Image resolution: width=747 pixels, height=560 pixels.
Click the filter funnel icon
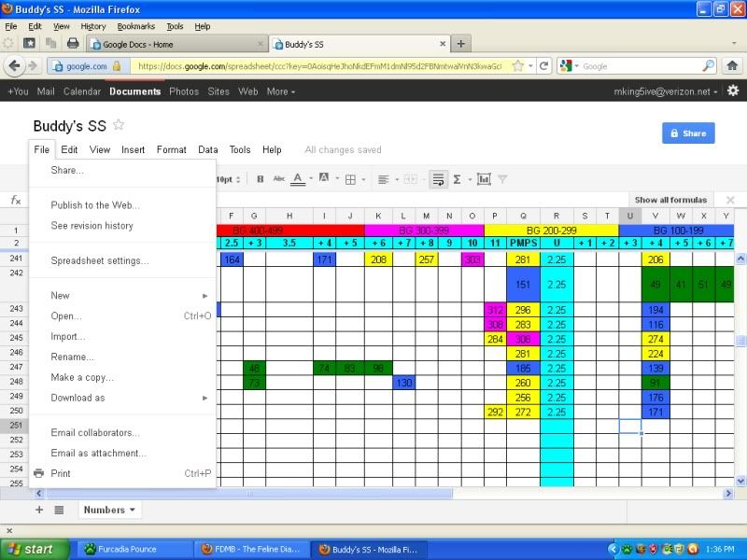(x=502, y=179)
